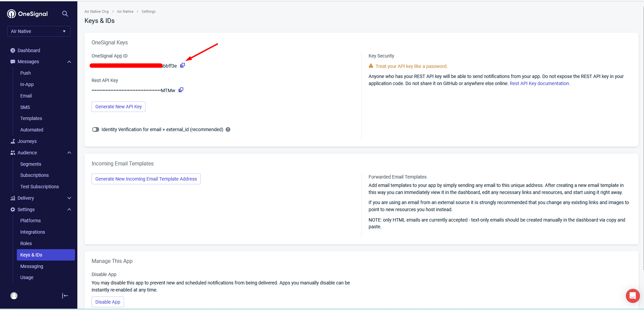
Task: Open Push messages
Action: point(26,73)
